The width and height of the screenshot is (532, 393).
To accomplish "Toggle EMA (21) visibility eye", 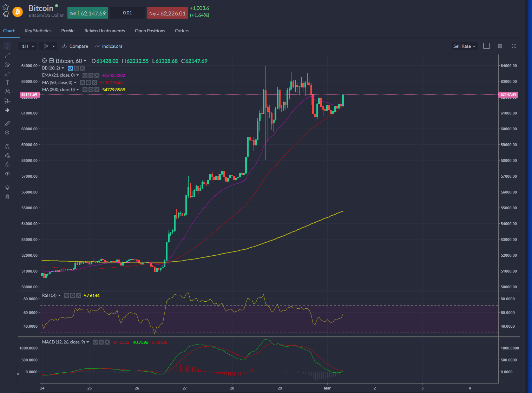I will click(85, 75).
